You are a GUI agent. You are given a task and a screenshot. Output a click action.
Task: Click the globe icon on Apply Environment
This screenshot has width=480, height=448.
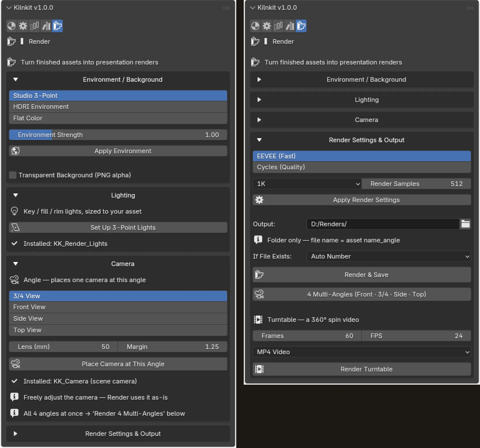pos(16,151)
